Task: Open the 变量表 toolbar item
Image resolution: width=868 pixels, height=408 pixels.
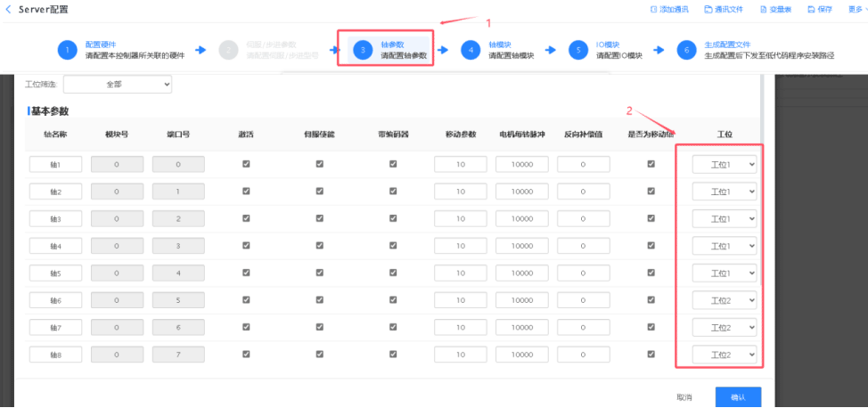Action: pos(764,9)
